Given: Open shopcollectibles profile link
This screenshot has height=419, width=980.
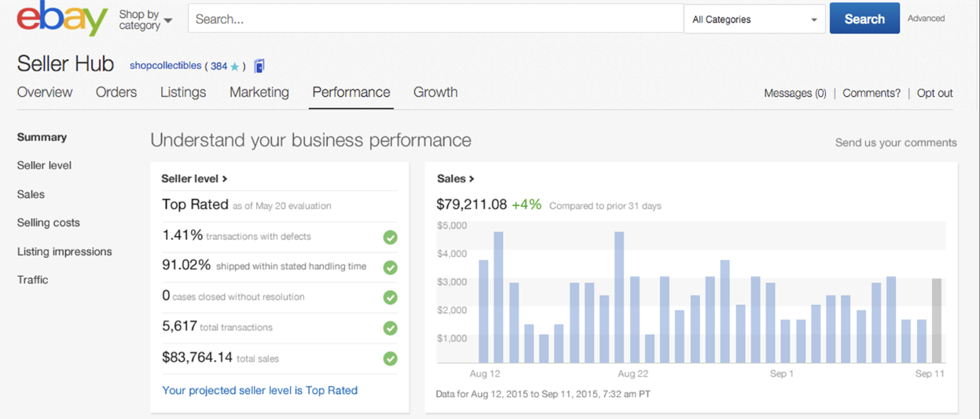Looking at the screenshot, I should pos(166,66).
